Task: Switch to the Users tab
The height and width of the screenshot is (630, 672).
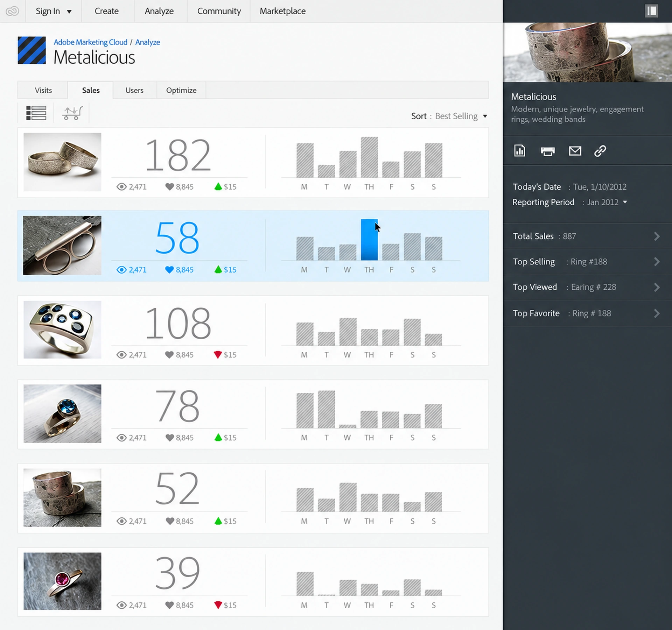Action: 134,90
